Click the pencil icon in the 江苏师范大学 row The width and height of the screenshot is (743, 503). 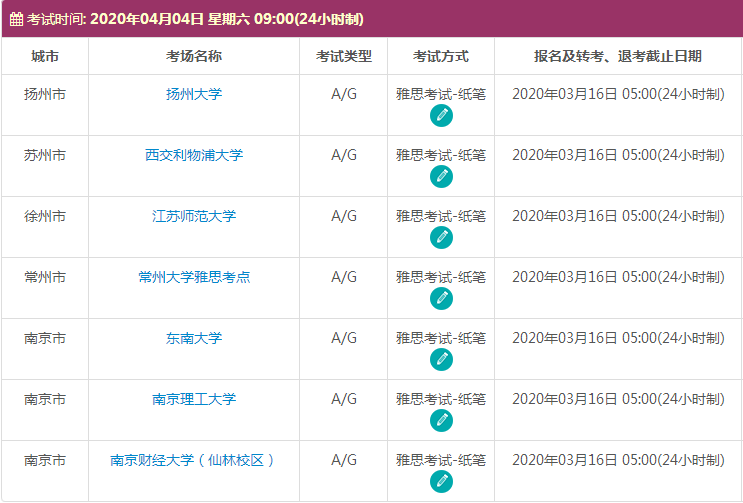click(x=441, y=238)
